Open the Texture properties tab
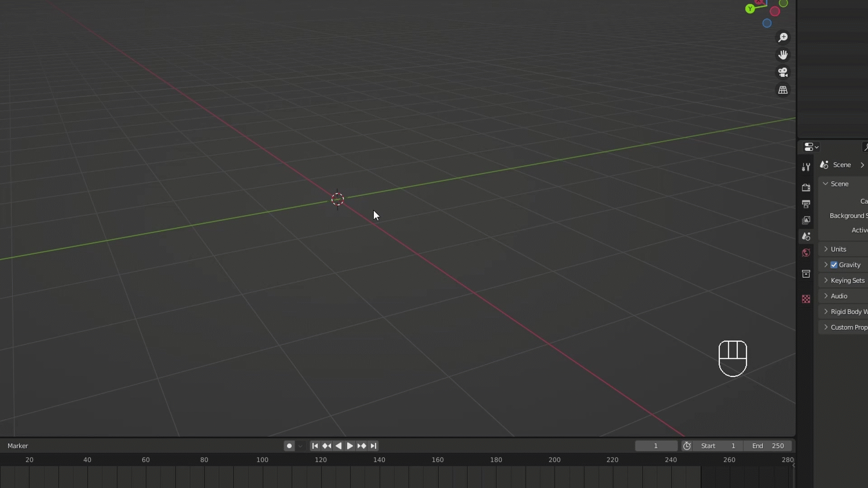 [806, 299]
